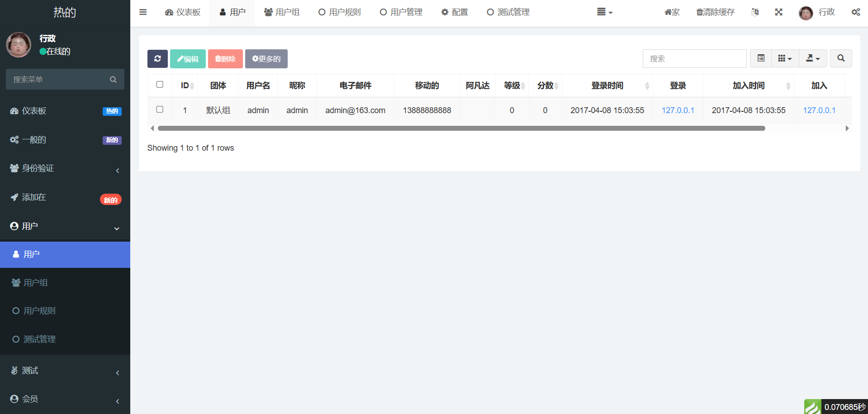Click the sidebar menu search icon
This screenshot has width=868, height=414.
(113, 80)
